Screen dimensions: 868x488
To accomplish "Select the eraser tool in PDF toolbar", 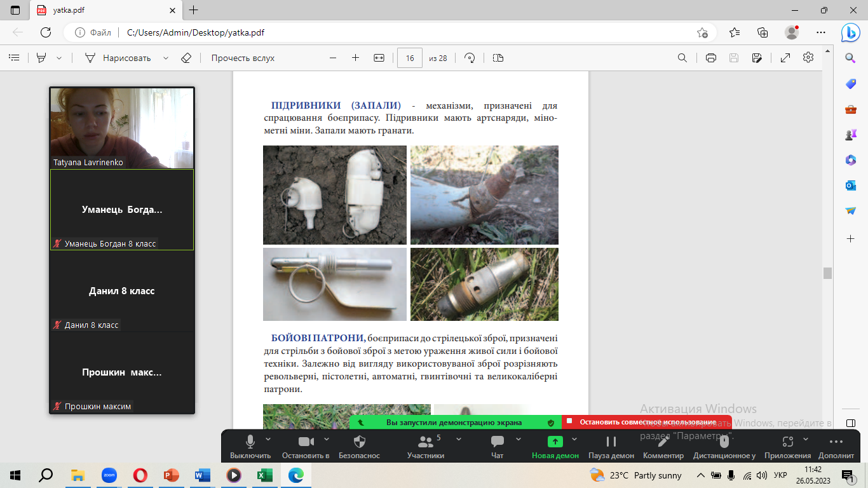I will click(186, 58).
